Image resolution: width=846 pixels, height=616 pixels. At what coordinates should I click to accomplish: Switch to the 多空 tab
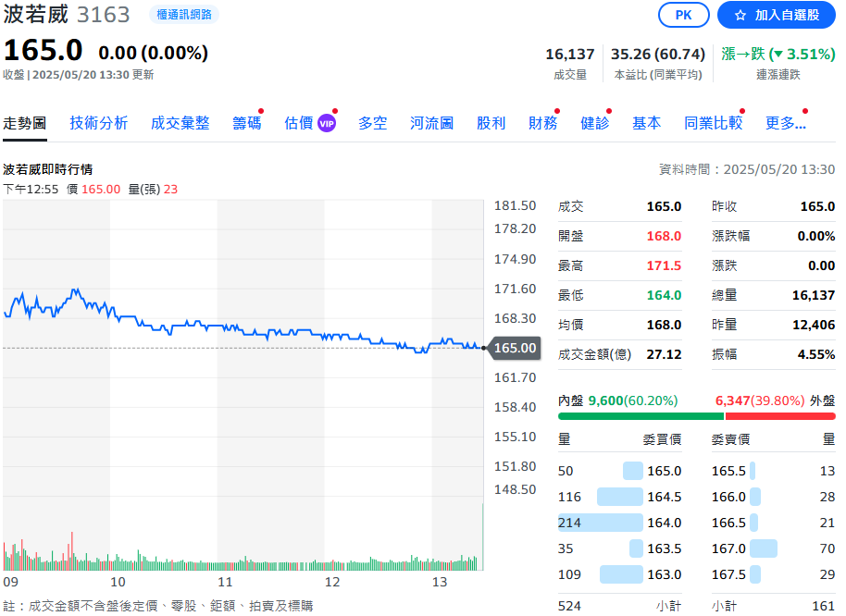(x=373, y=123)
